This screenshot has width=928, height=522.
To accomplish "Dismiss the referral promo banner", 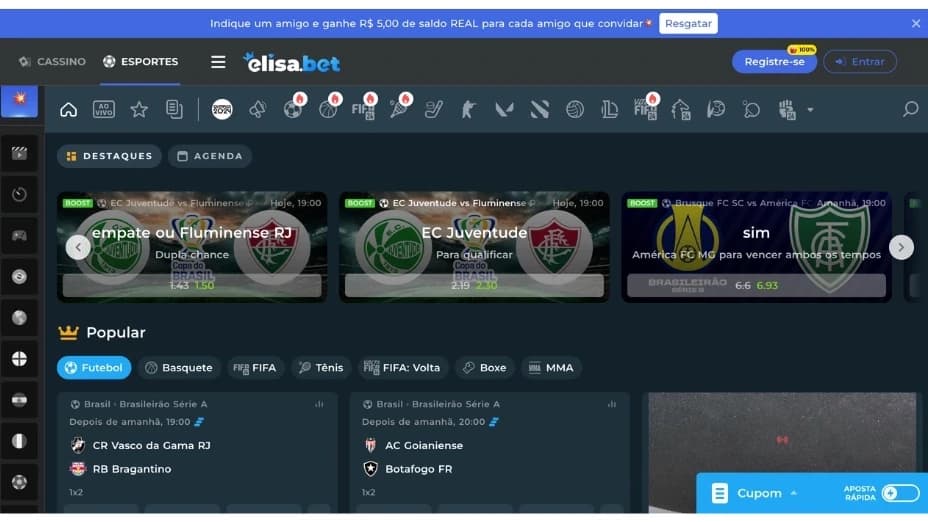I will [x=916, y=24].
